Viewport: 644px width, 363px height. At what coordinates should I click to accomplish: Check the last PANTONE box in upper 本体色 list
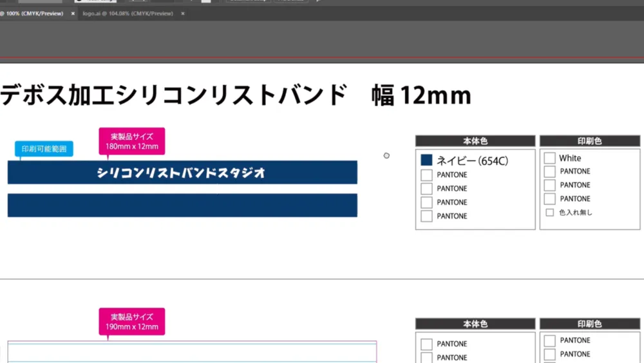(x=426, y=216)
